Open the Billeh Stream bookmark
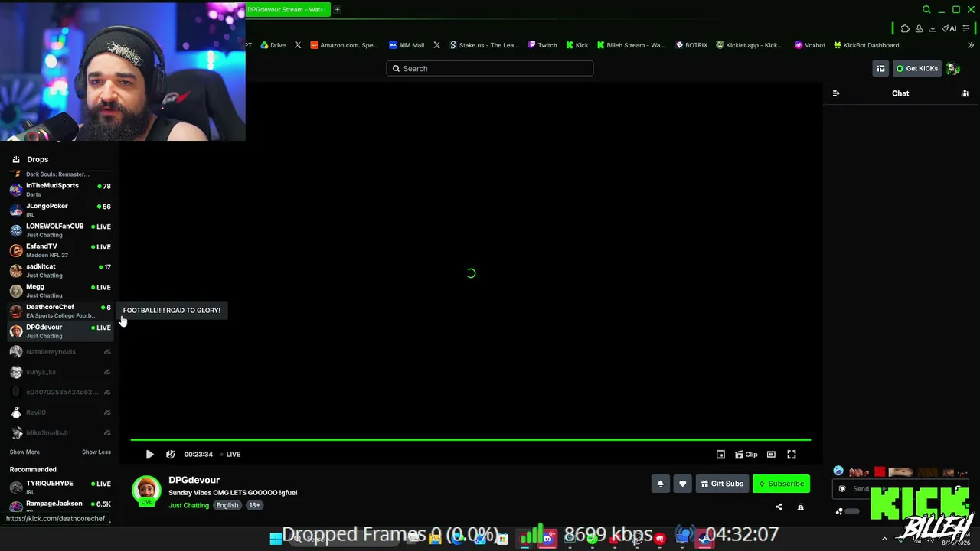980x551 pixels. 632,45
